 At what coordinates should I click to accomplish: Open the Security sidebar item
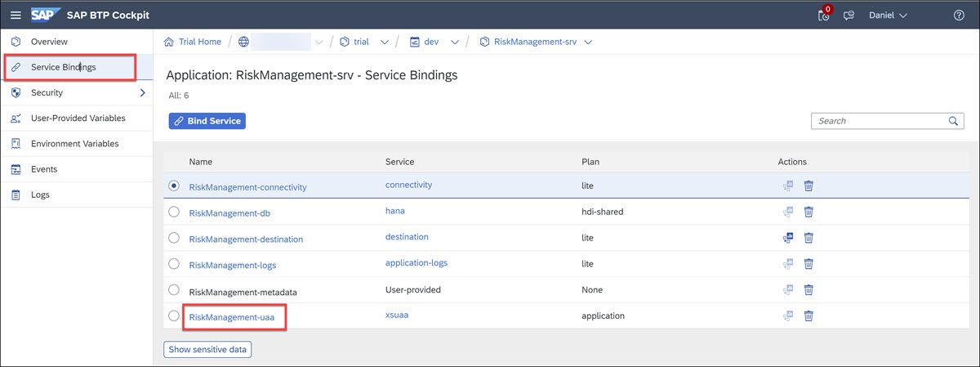click(77, 92)
